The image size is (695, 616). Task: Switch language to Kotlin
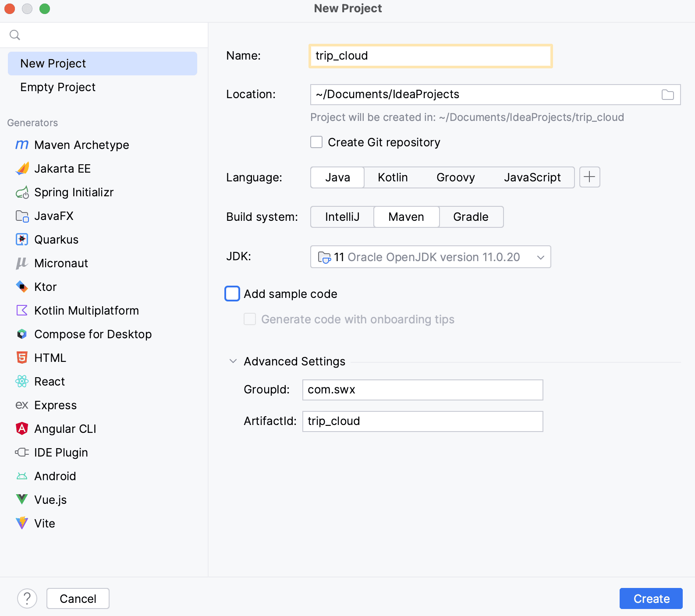(393, 177)
